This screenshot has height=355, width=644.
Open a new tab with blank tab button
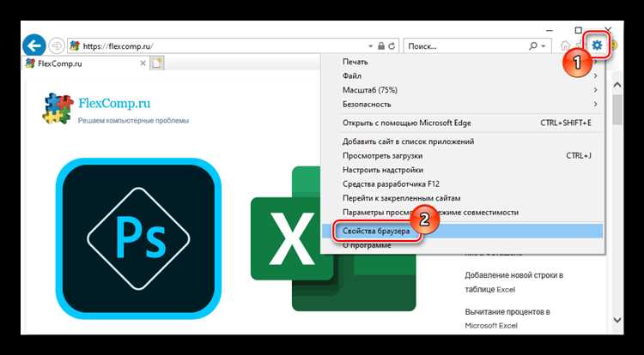(x=157, y=63)
